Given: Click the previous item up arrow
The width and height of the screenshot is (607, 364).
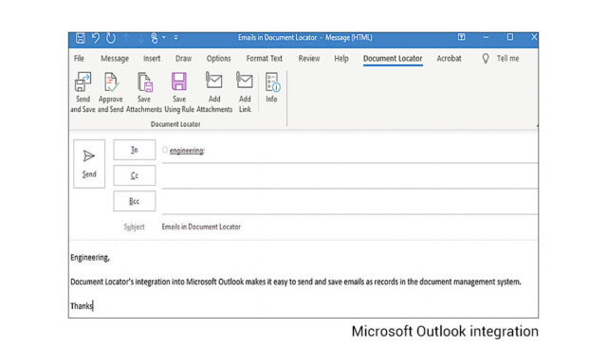Looking at the screenshot, I should (x=126, y=38).
